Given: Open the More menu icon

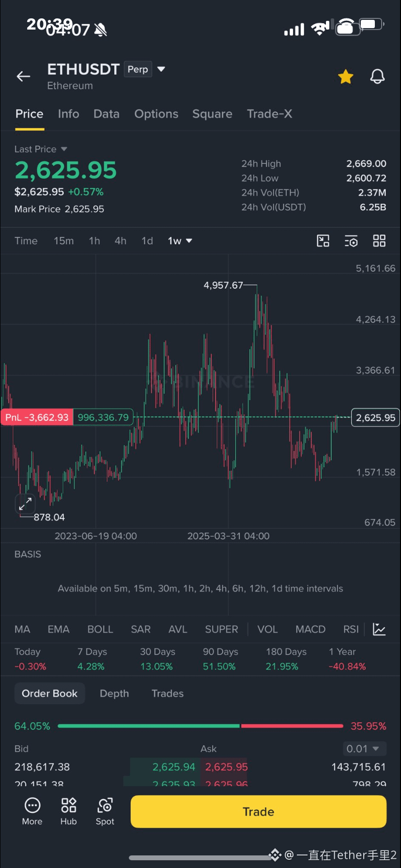Looking at the screenshot, I should [x=32, y=811].
